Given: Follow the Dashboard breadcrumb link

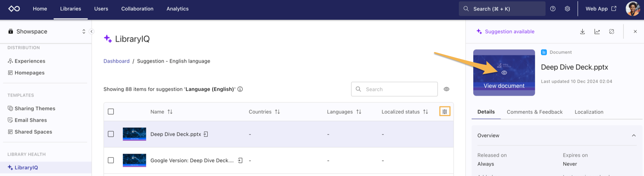Looking at the screenshot, I should pyautogui.click(x=116, y=61).
